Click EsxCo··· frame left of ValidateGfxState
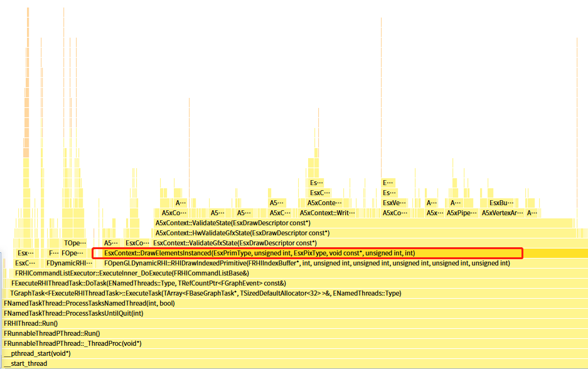 tap(137, 243)
